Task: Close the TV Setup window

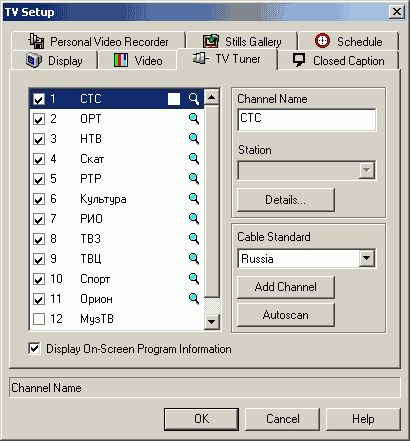Action: pyautogui.click(x=397, y=12)
